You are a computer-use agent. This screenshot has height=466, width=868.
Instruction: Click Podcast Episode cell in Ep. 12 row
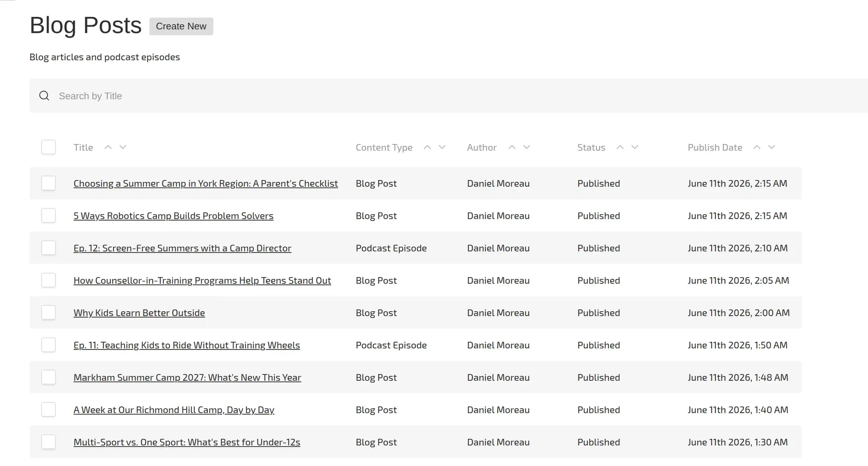click(x=391, y=248)
